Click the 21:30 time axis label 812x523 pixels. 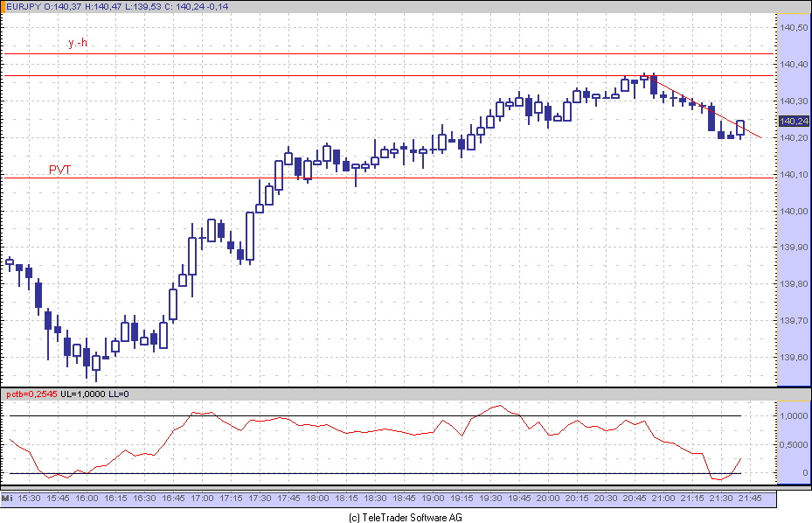pos(721,499)
